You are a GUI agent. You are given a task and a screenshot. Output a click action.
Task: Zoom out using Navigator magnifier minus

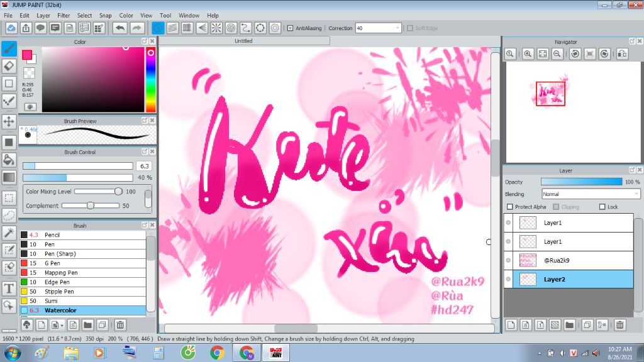pos(557,54)
